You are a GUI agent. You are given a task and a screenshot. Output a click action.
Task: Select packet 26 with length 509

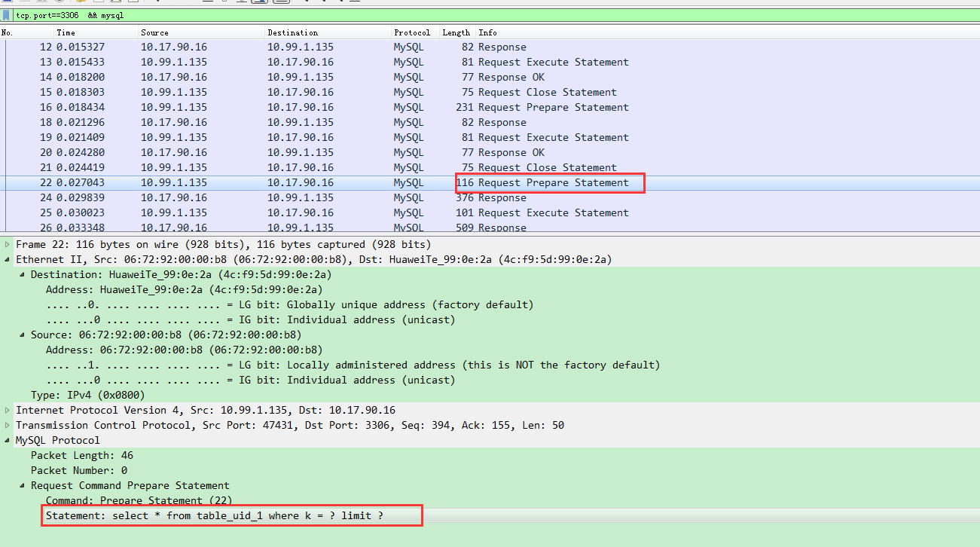coord(490,227)
